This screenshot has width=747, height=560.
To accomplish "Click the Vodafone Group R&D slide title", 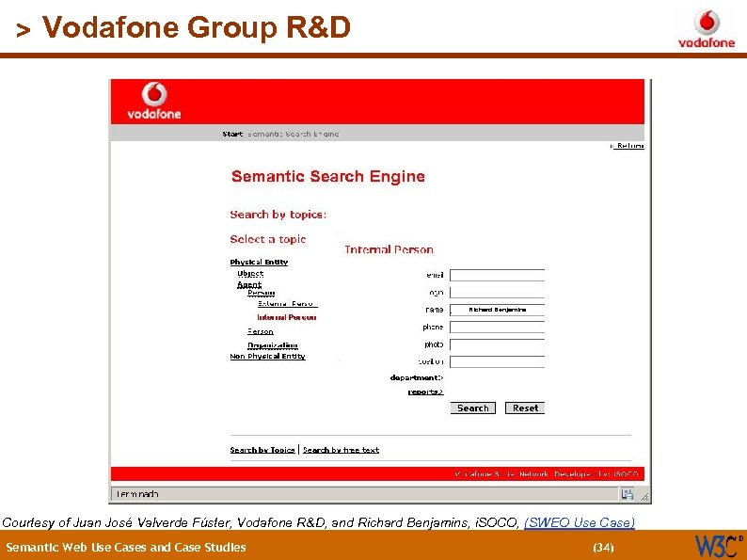I will [x=197, y=27].
